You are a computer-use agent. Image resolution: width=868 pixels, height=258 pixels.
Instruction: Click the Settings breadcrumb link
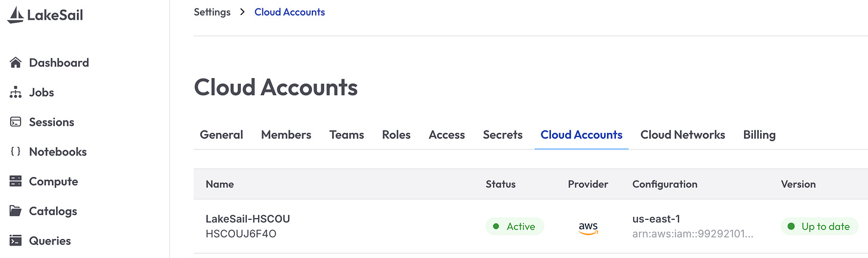[212, 12]
